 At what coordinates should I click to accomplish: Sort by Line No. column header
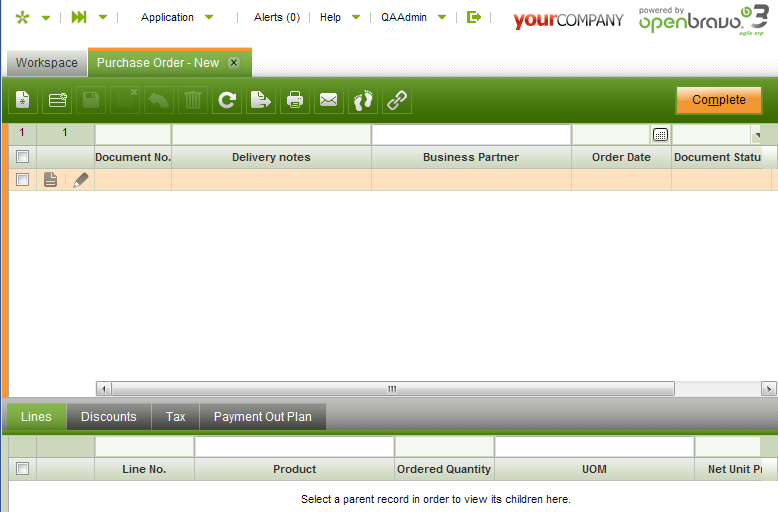pyautogui.click(x=144, y=469)
